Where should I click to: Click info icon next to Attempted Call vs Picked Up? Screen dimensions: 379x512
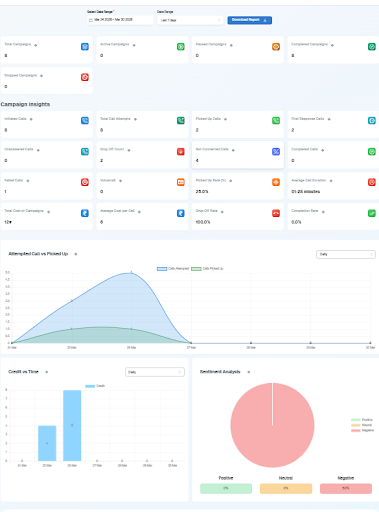76,254
